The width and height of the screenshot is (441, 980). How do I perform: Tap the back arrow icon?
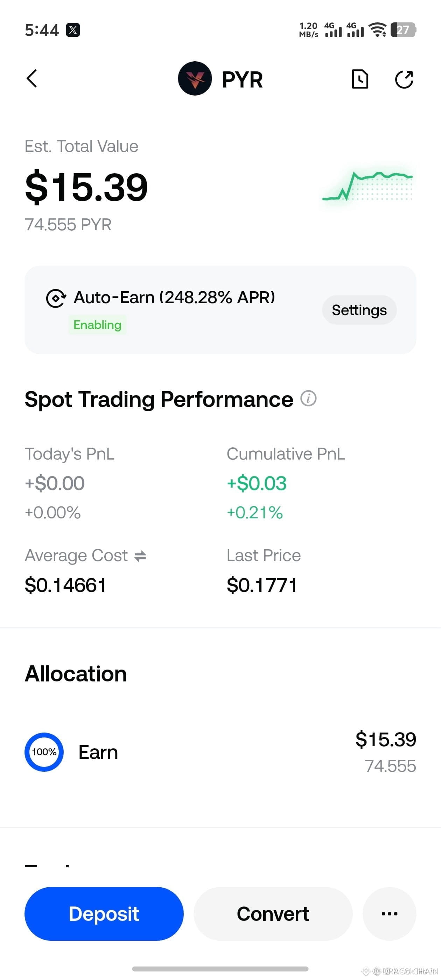point(32,78)
